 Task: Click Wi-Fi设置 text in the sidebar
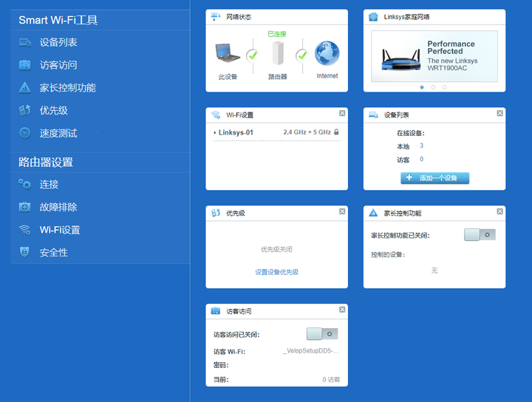[60, 230]
